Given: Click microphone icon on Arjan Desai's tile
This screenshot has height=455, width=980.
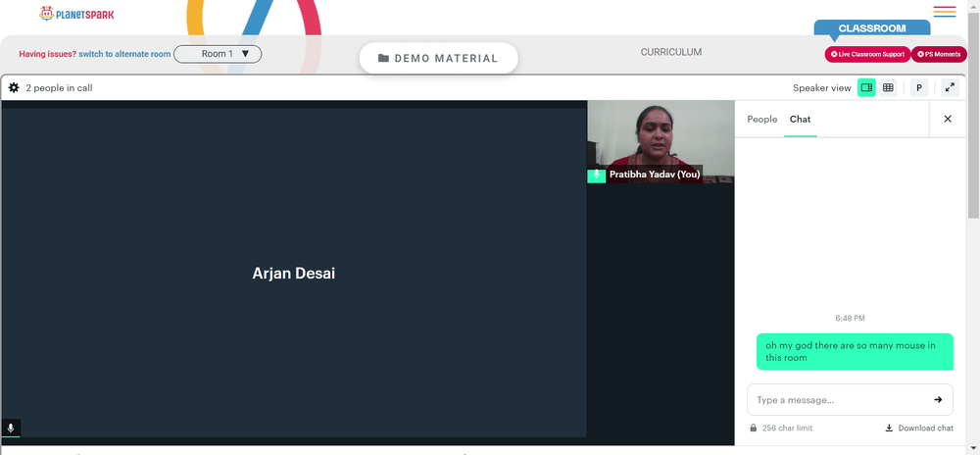Looking at the screenshot, I should 11,429.
